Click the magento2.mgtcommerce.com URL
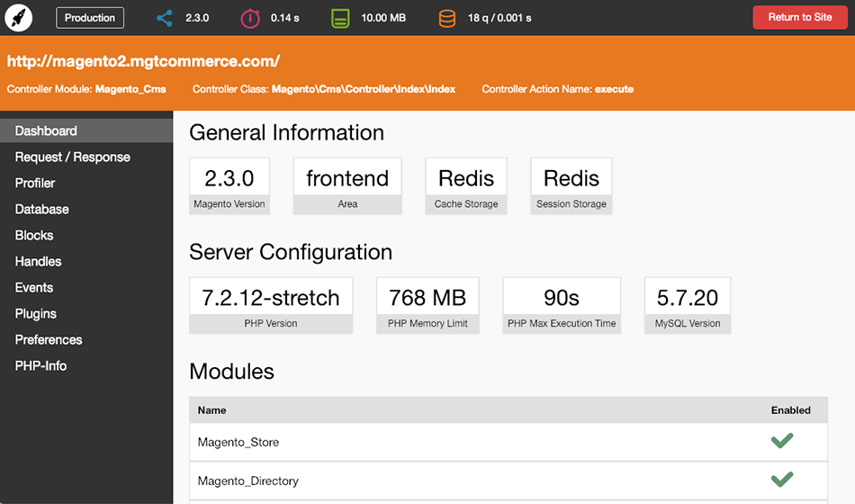 (143, 61)
